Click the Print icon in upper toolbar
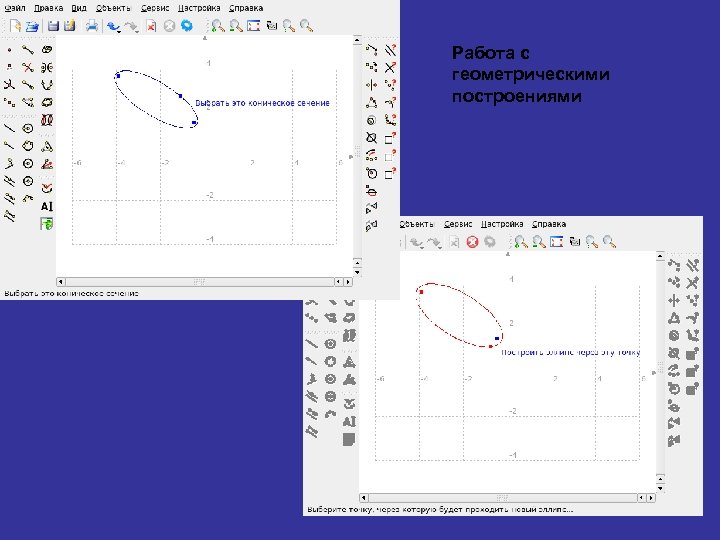 coord(92,26)
